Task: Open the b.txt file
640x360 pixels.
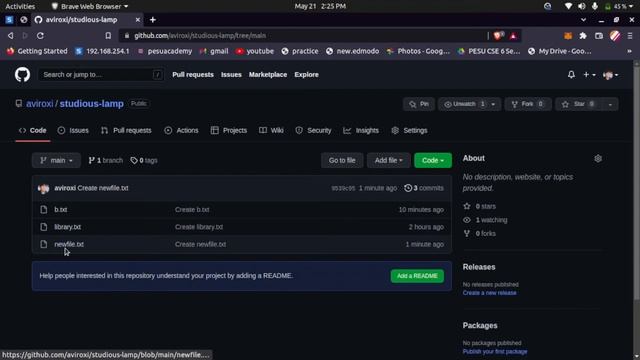Action: click(x=60, y=209)
